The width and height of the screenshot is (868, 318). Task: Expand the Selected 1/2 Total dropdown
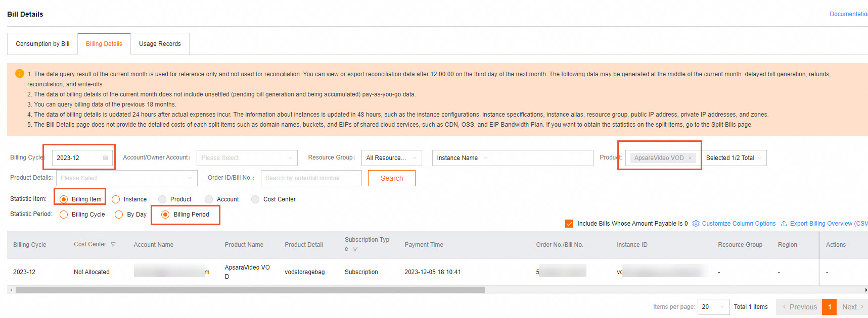(x=734, y=158)
